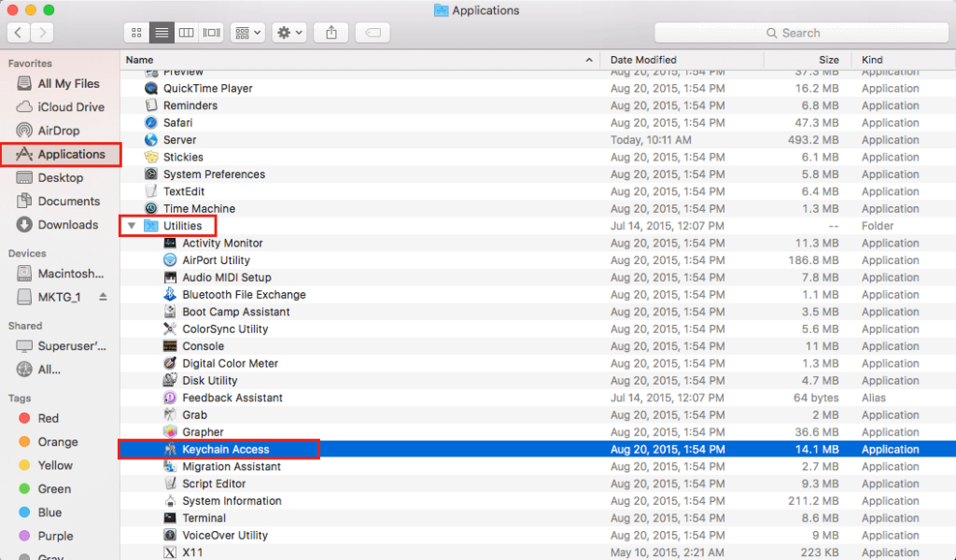This screenshot has height=560, width=956.
Task: Switch to column view in the toolbar
Action: coord(186,33)
